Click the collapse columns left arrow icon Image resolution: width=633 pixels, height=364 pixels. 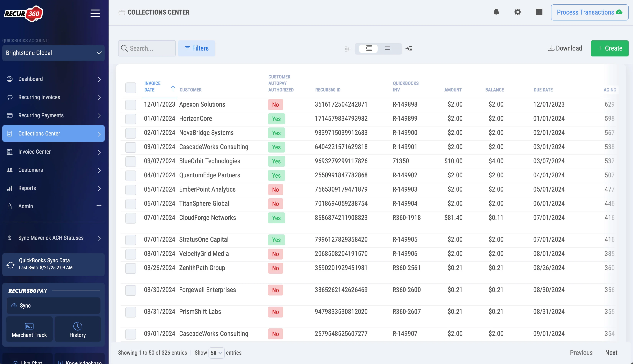[x=348, y=49]
